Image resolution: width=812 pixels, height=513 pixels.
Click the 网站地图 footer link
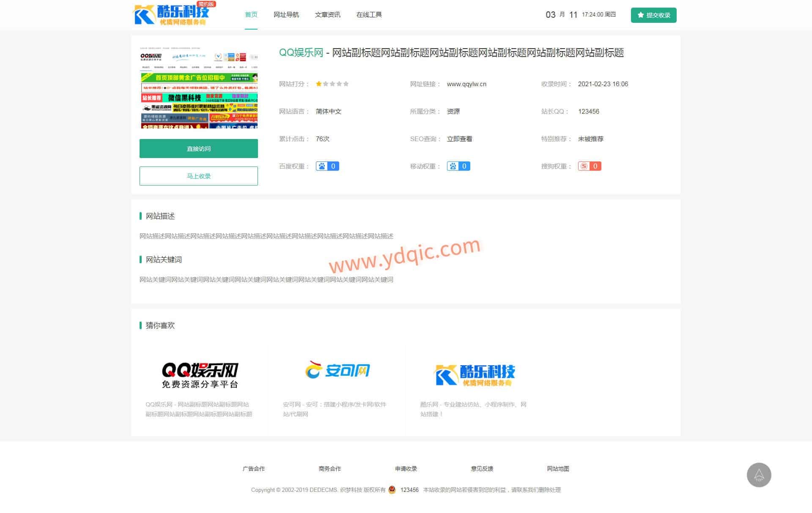pos(558,469)
